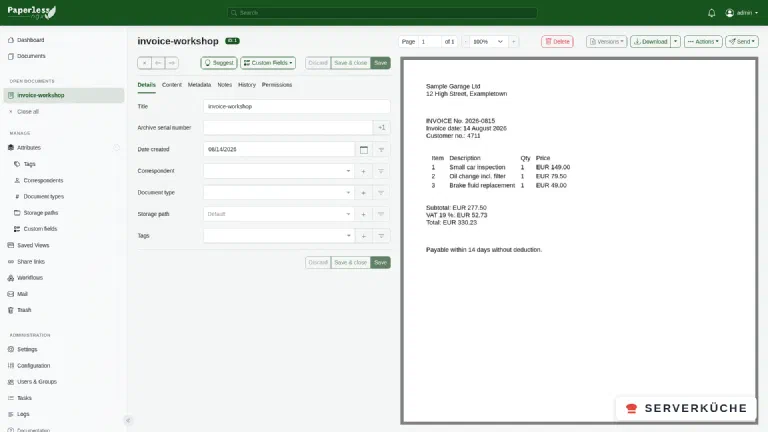
Task: Open Tags dropdown
Action: pyautogui.click(x=279, y=236)
